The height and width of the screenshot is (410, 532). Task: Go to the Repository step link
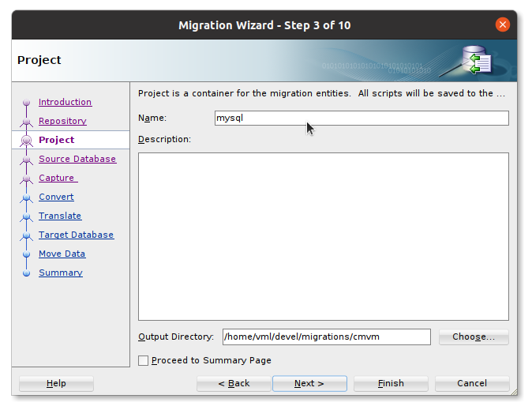tap(62, 121)
